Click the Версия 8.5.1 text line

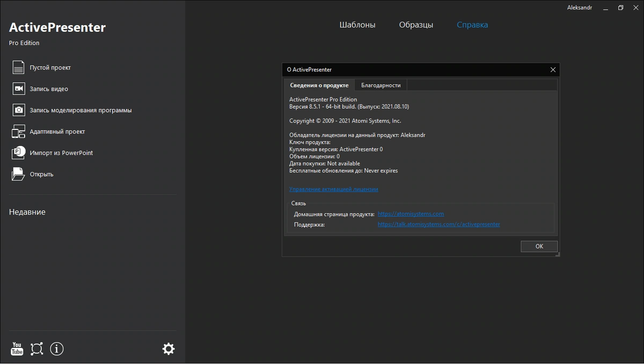point(349,106)
